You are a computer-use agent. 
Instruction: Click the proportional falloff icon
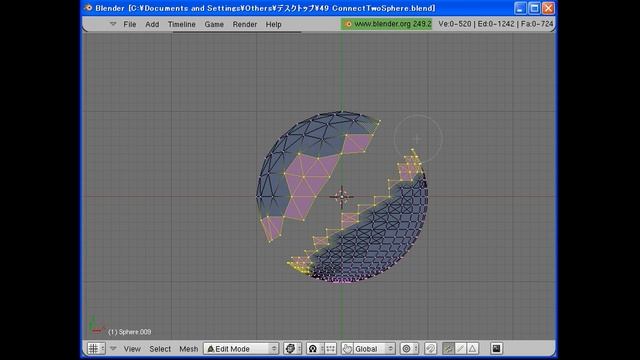pos(430,349)
